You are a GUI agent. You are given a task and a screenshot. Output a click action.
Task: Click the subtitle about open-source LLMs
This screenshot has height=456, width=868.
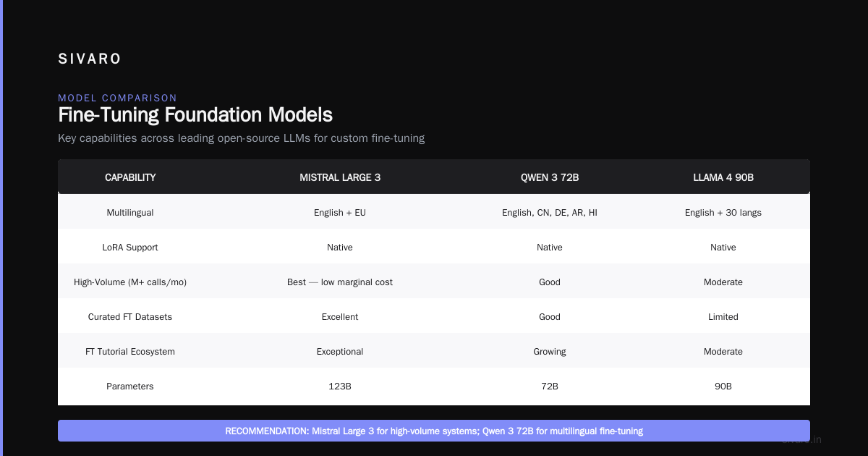click(x=241, y=138)
